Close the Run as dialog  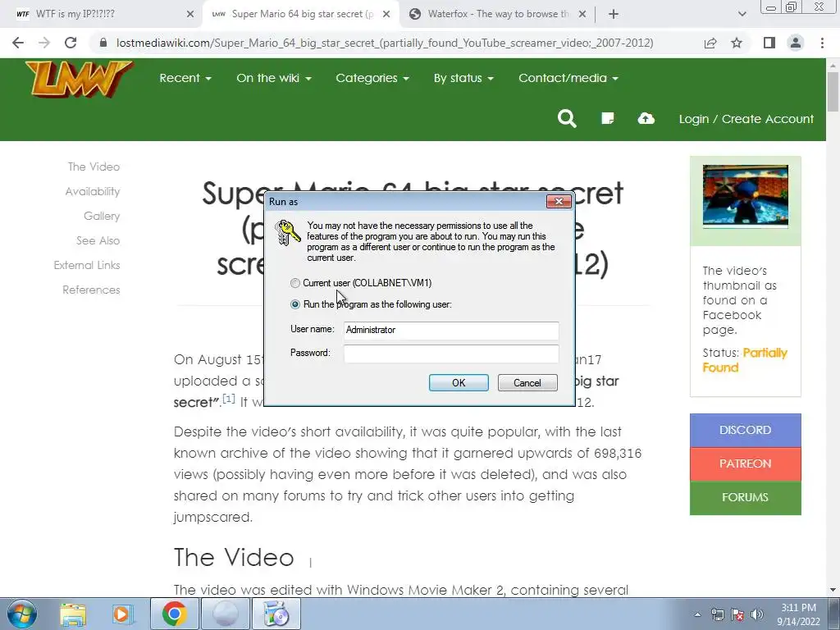click(559, 202)
